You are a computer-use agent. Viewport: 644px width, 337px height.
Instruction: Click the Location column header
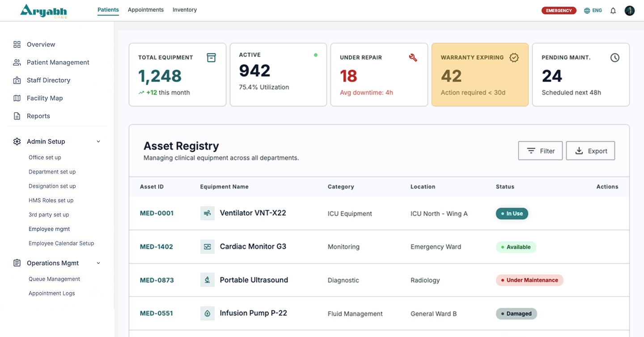click(x=423, y=187)
